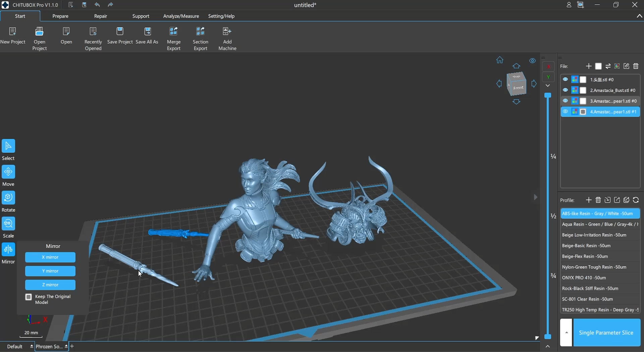
Task: Click the Recently Opened icon
Action: (x=93, y=32)
